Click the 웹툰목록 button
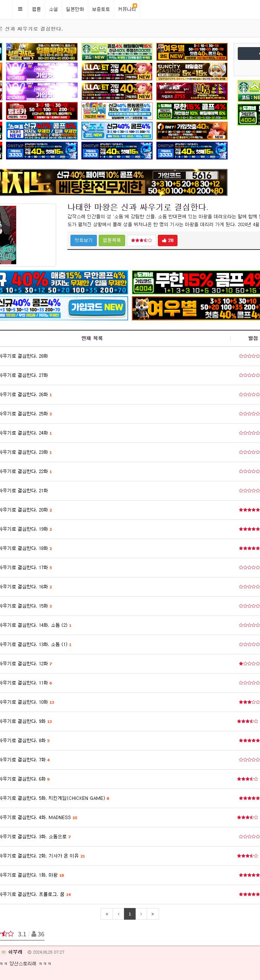This screenshot has width=260, height=980. [x=112, y=240]
